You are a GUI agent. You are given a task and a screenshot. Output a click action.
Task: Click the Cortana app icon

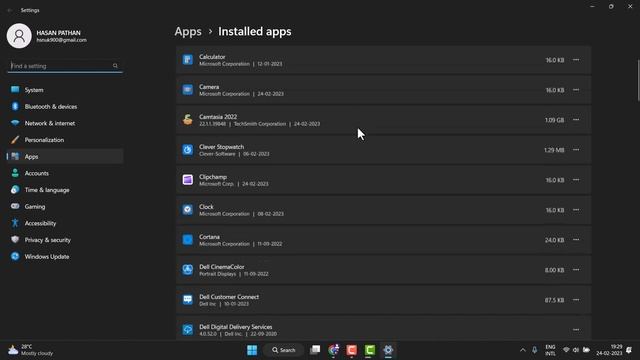tap(187, 240)
